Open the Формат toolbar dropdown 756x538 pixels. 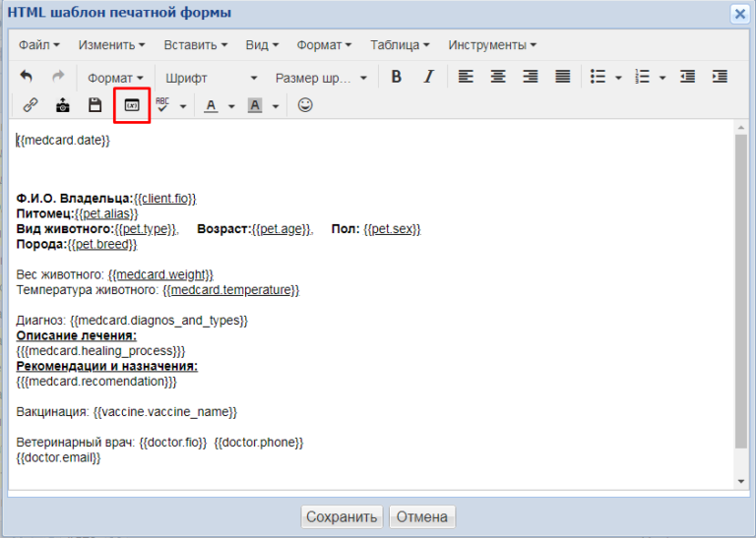tap(115, 78)
